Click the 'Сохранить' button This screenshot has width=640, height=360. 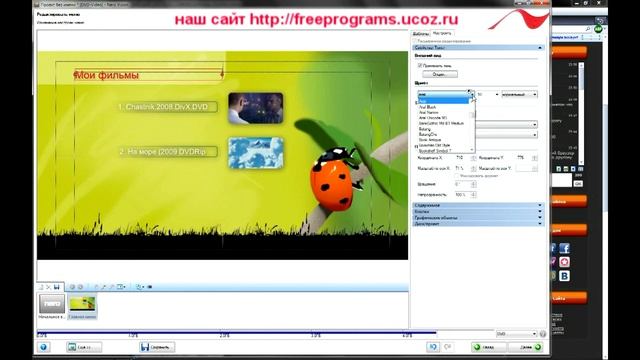tap(157, 347)
